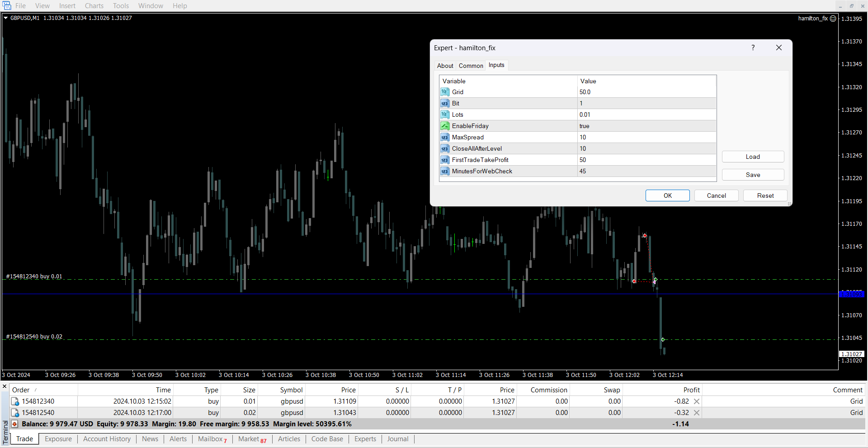Close order 154812340 with X icon
This screenshot has width=868, height=448.
(x=697, y=401)
